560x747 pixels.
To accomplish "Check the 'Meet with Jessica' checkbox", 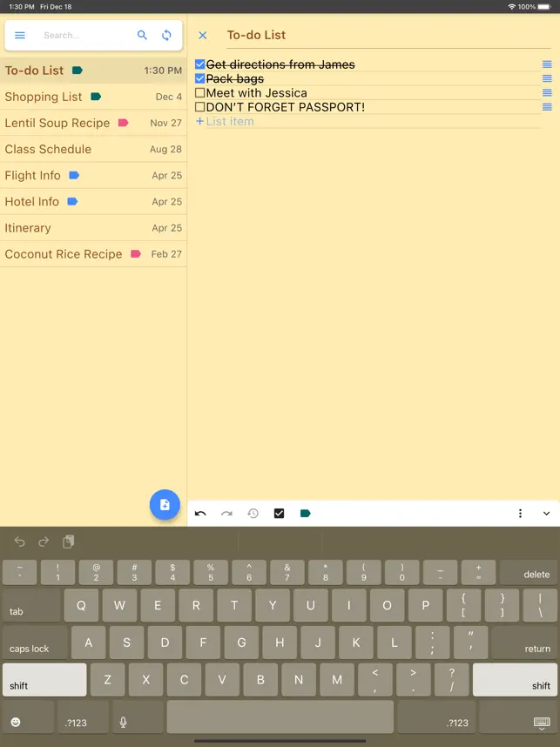I will click(200, 93).
